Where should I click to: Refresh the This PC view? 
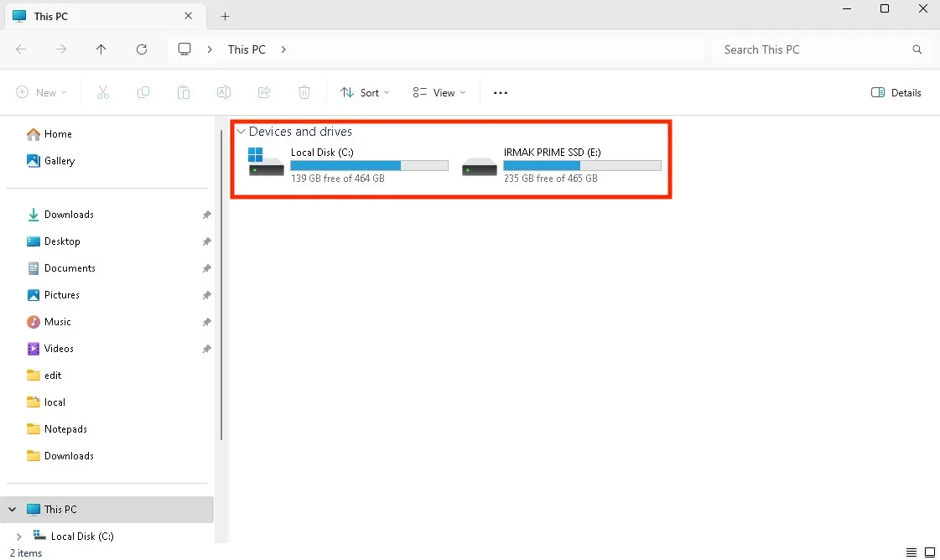(x=142, y=49)
